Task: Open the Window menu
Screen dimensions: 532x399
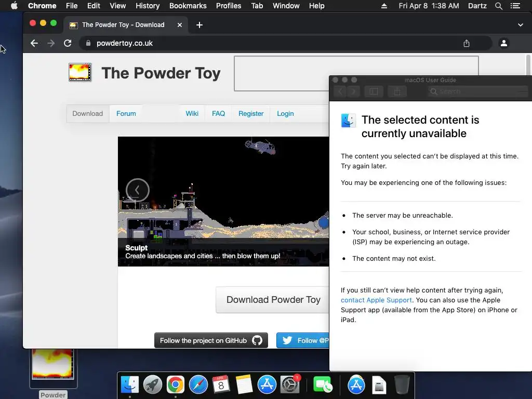Action: [x=286, y=6]
